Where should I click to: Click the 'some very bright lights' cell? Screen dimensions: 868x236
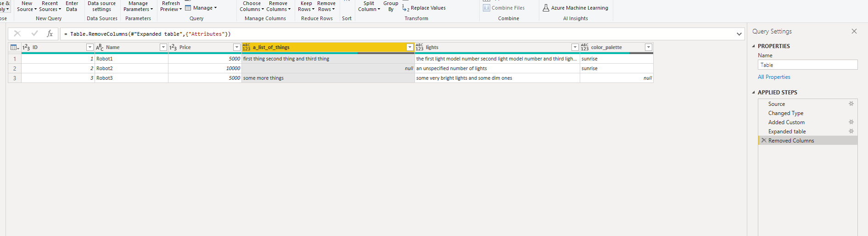point(497,78)
